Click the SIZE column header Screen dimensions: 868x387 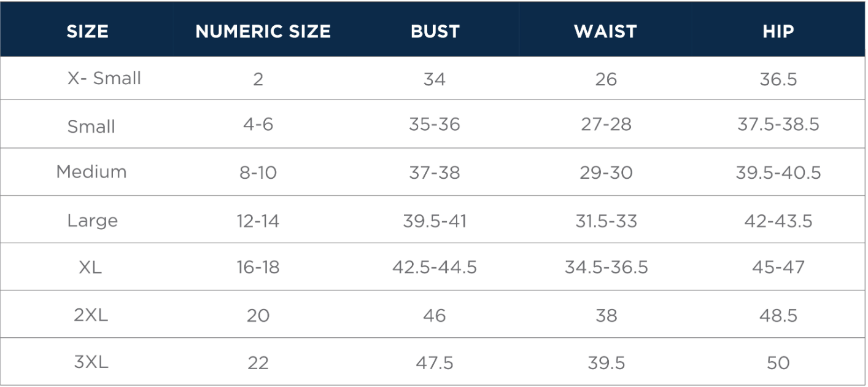(x=87, y=32)
